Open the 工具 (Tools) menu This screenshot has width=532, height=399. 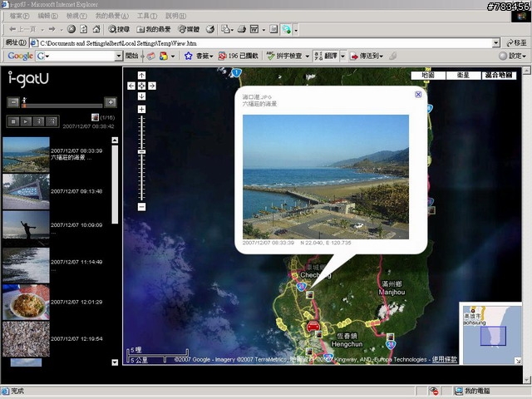pos(147,16)
